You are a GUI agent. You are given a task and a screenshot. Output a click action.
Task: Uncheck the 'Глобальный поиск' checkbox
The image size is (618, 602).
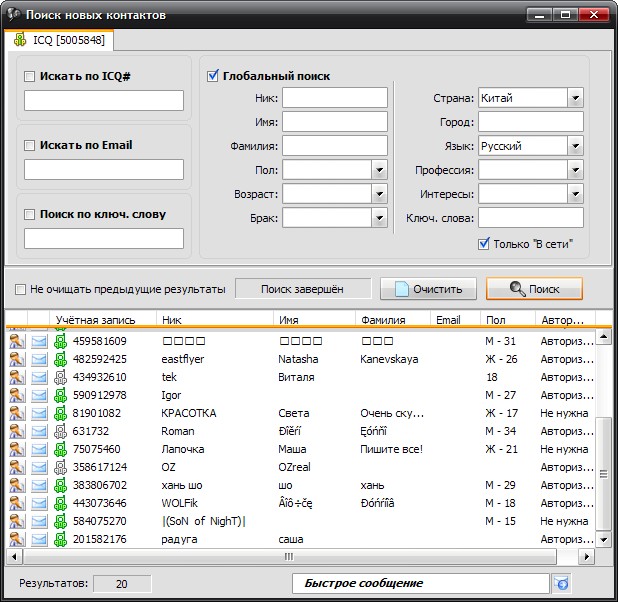[x=213, y=76]
